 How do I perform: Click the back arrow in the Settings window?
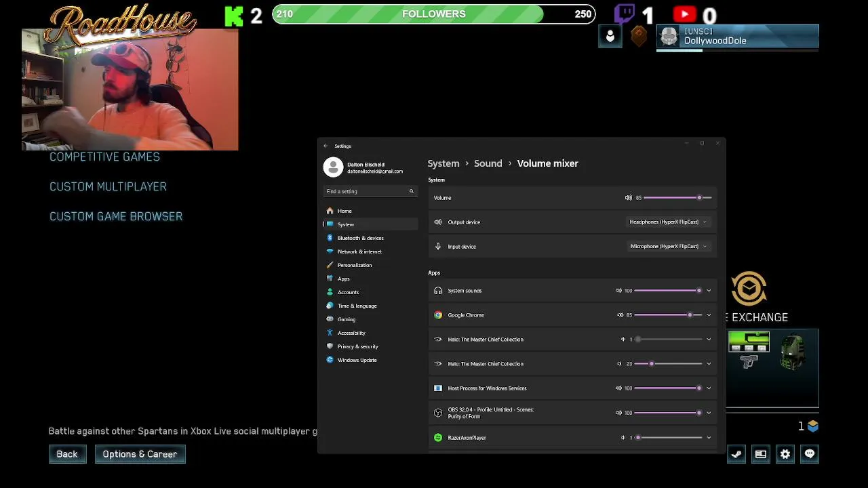coord(325,146)
